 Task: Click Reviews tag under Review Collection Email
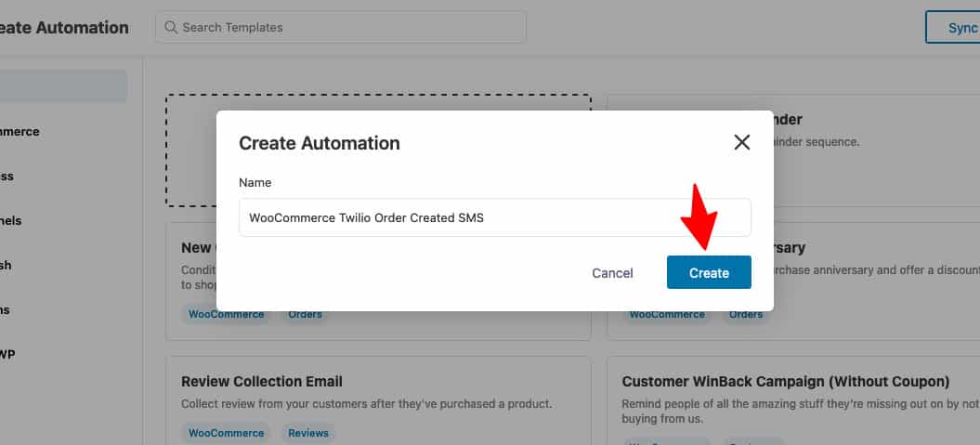click(308, 433)
